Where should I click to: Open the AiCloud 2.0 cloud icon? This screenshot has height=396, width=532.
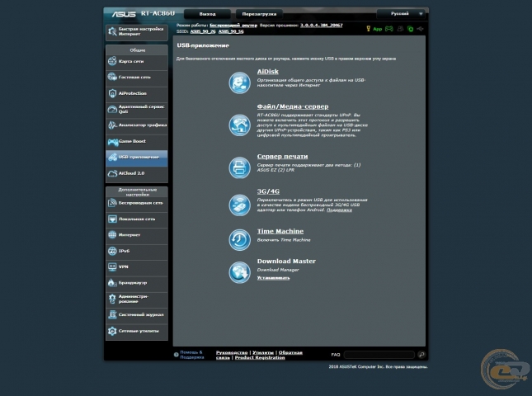pos(112,173)
